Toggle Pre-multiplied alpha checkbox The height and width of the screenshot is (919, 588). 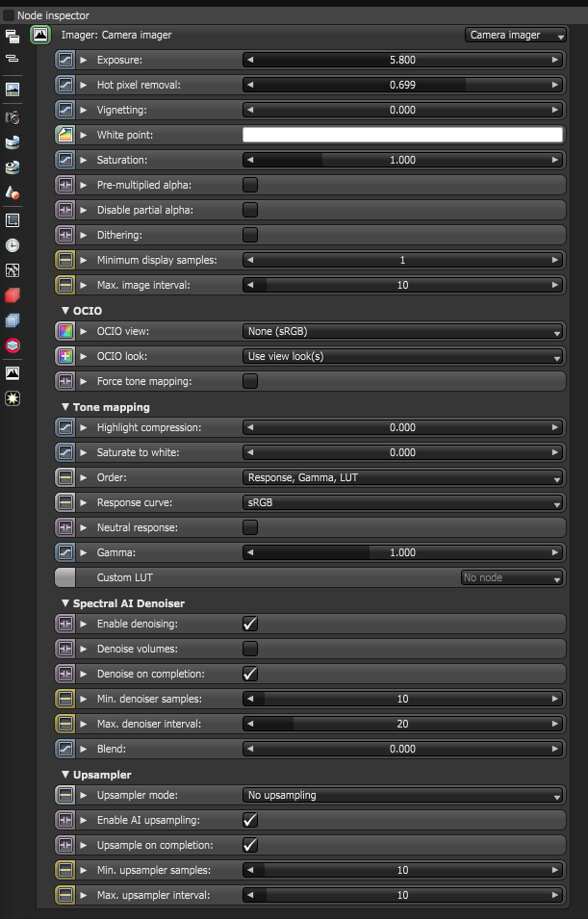click(250, 185)
